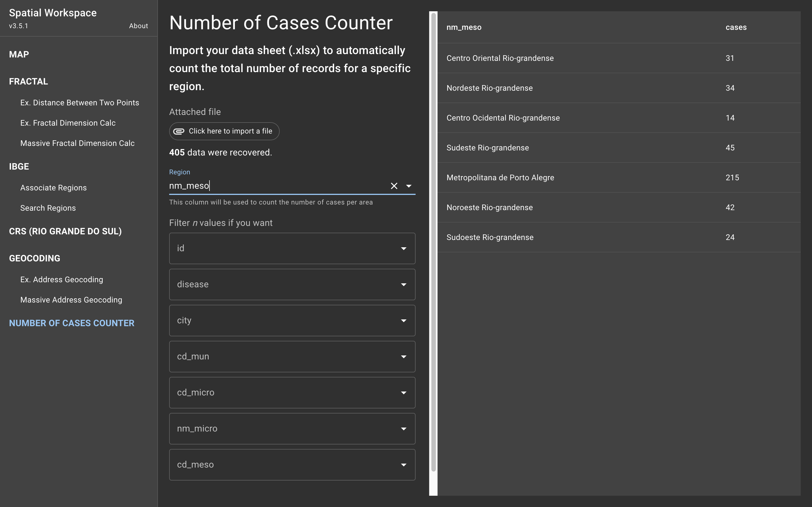Expand the cd_micro filter dropdown

404,393
